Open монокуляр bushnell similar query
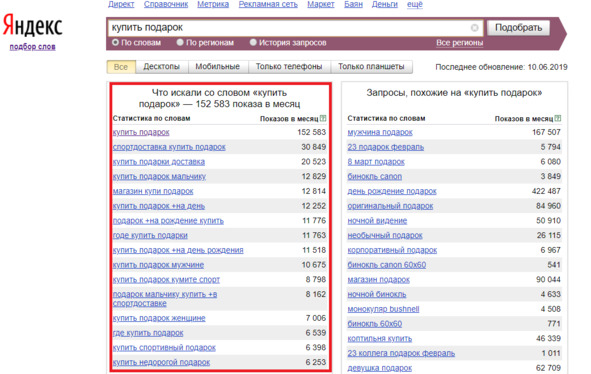The width and height of the screenshot is (591, 374). point(383,309)
